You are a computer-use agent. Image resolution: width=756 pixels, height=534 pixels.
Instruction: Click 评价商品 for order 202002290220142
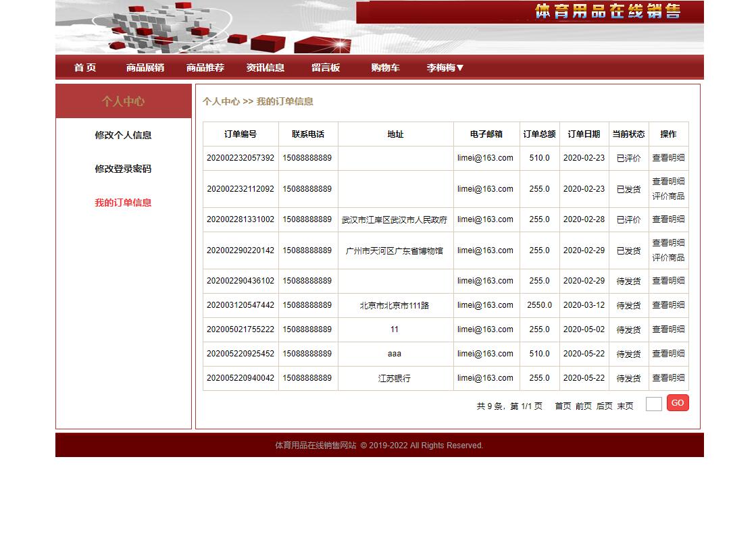pos(668,258)
